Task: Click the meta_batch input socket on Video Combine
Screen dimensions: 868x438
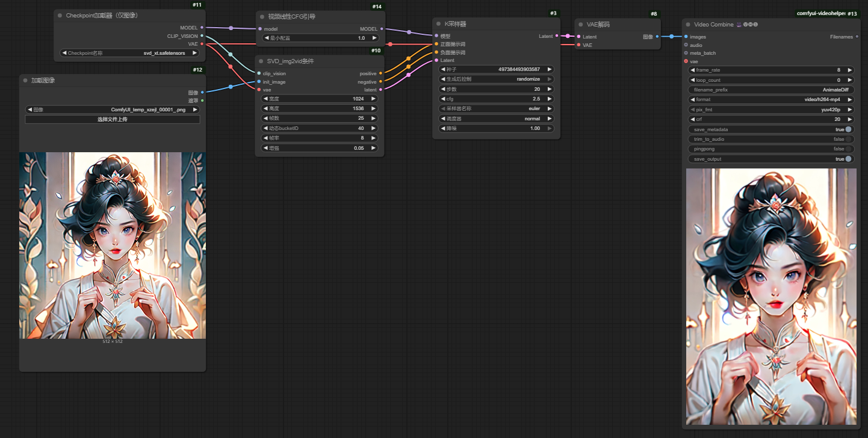Action: pos(686,53)
